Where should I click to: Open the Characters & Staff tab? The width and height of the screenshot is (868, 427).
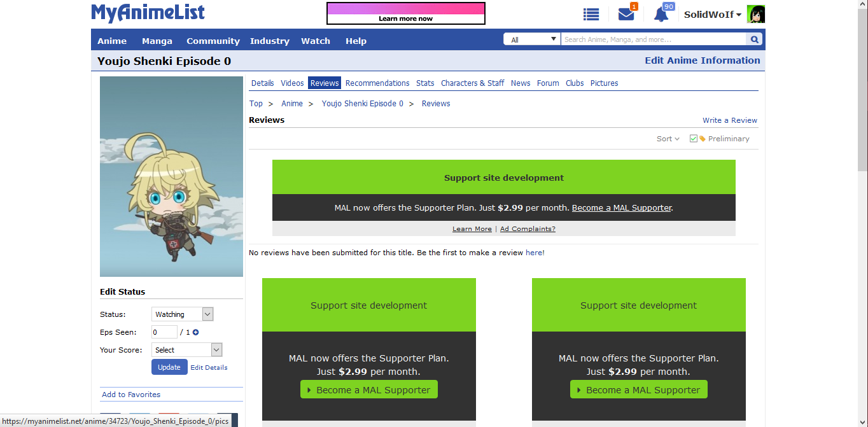coord(473,83)
